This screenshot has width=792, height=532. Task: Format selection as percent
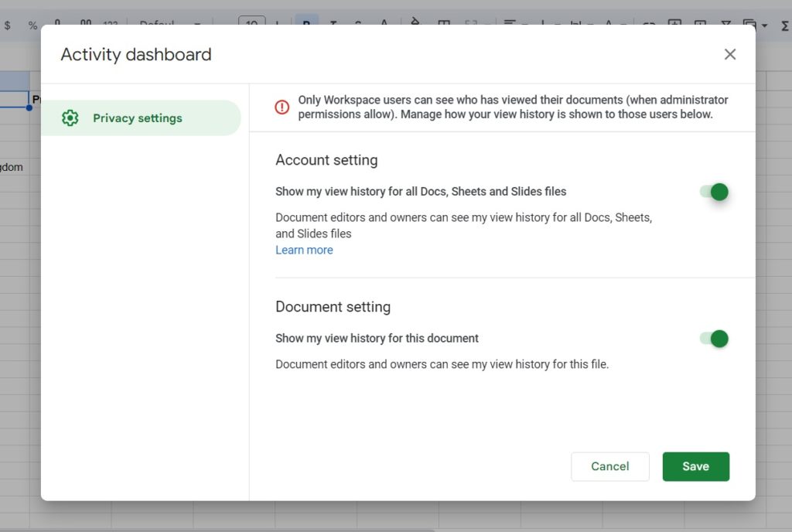[32, 21]
